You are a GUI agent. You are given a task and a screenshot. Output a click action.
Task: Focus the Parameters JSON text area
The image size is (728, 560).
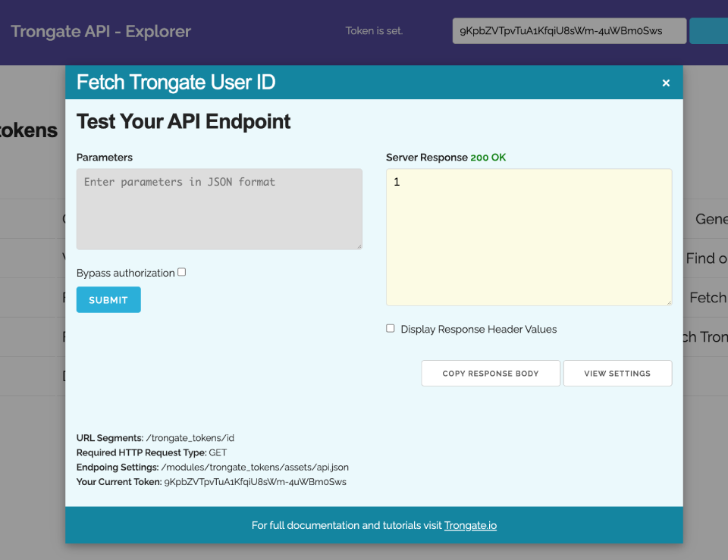tap(219, 209)
